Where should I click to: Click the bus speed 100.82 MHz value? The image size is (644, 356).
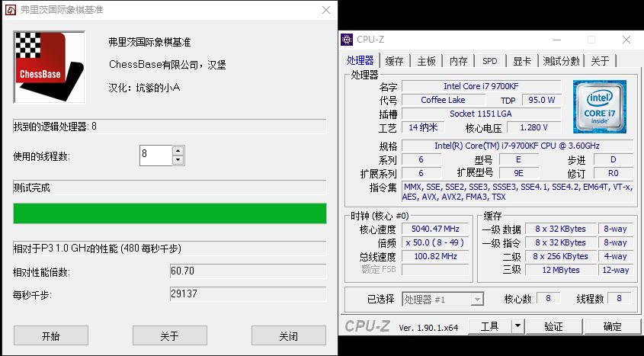435,256
